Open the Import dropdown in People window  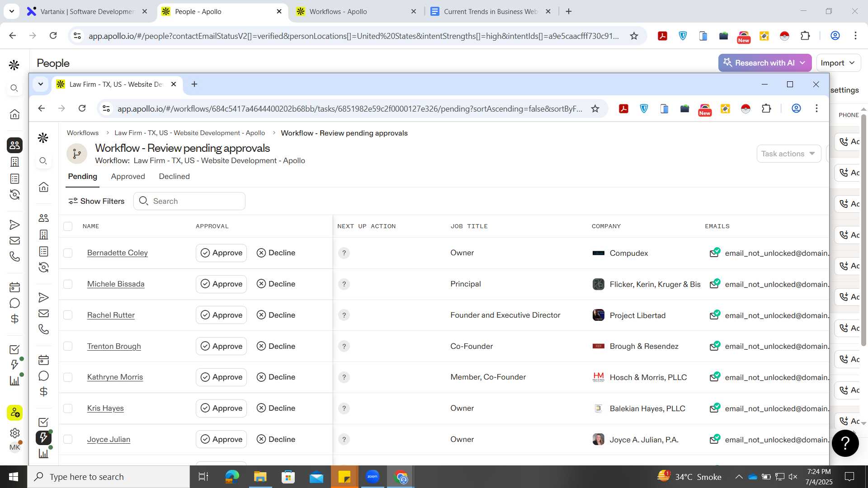tap(838, 63)
